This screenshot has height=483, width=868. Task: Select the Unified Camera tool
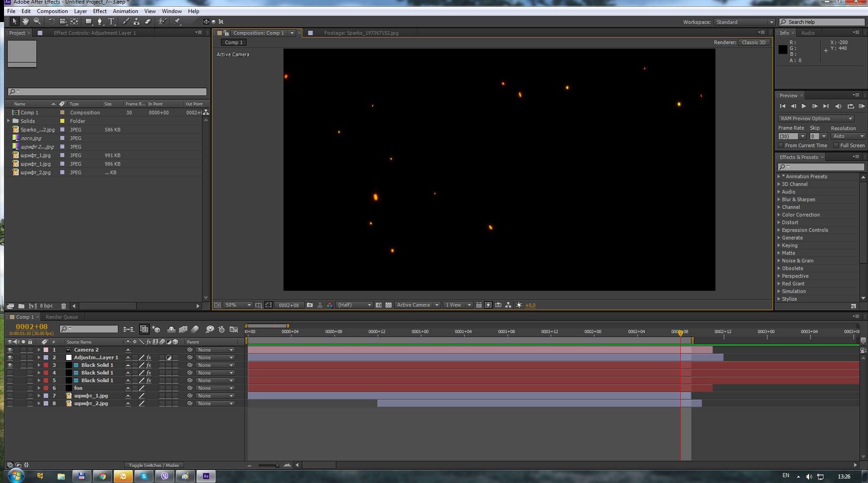(63, 21)
